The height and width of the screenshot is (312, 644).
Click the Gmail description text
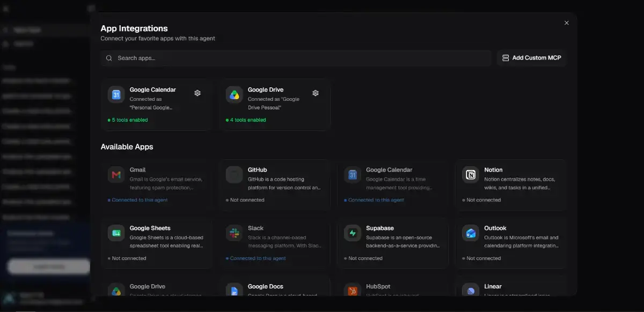(x=165, y=183)
